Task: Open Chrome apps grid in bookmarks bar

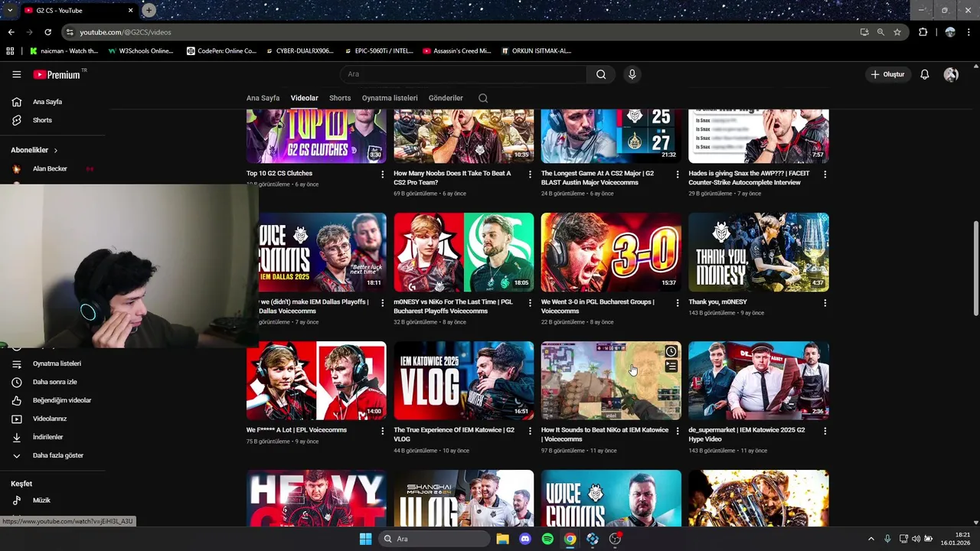Action: coord(10,51)
